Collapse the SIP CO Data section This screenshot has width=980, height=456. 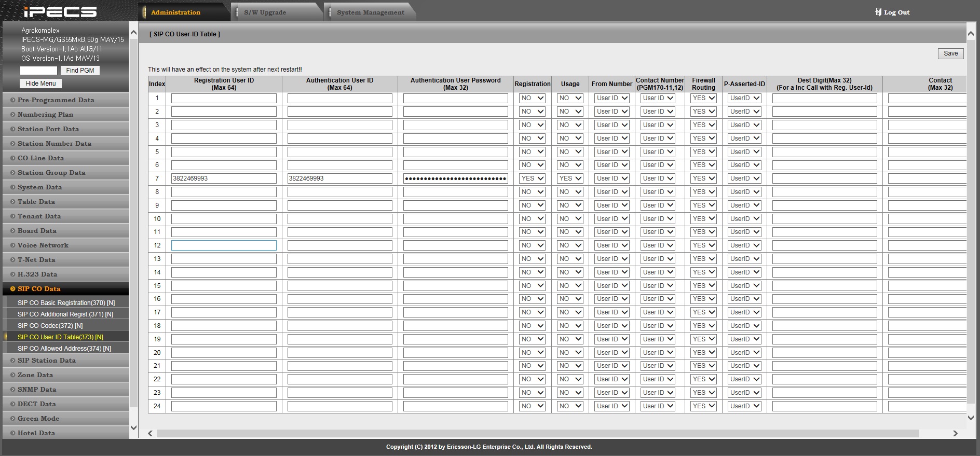39,289
